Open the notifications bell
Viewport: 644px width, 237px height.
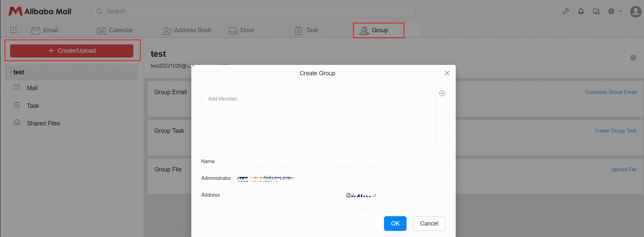[x=581, y=11]
